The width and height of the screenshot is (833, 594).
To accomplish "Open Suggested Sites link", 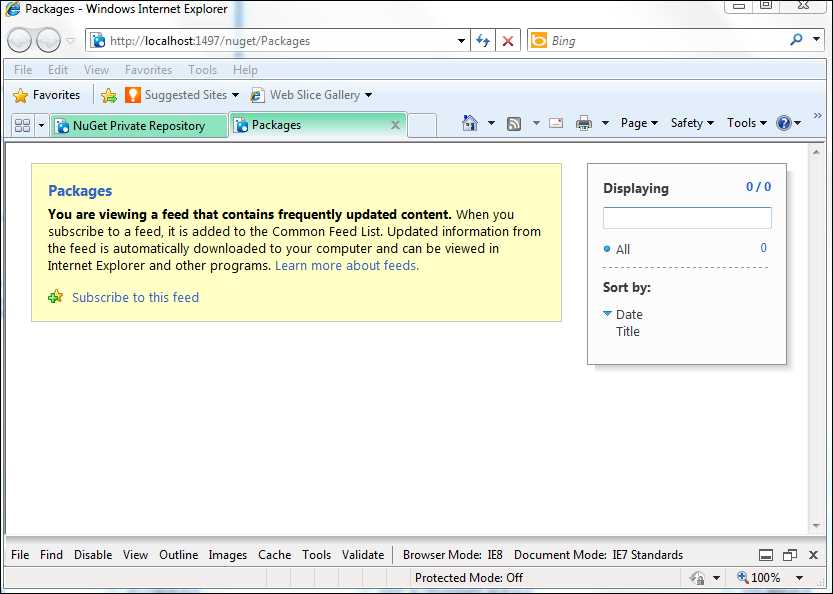I will click(182, 95).
